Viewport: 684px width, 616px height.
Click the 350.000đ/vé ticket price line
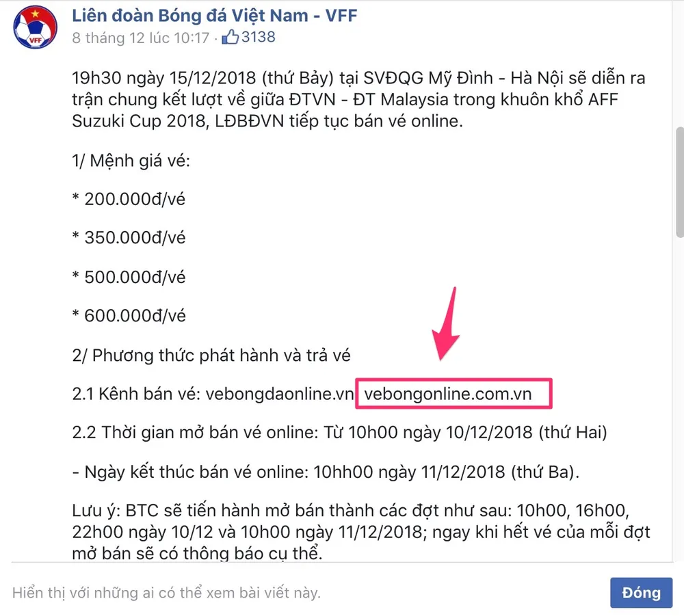[x=129, y=238]
